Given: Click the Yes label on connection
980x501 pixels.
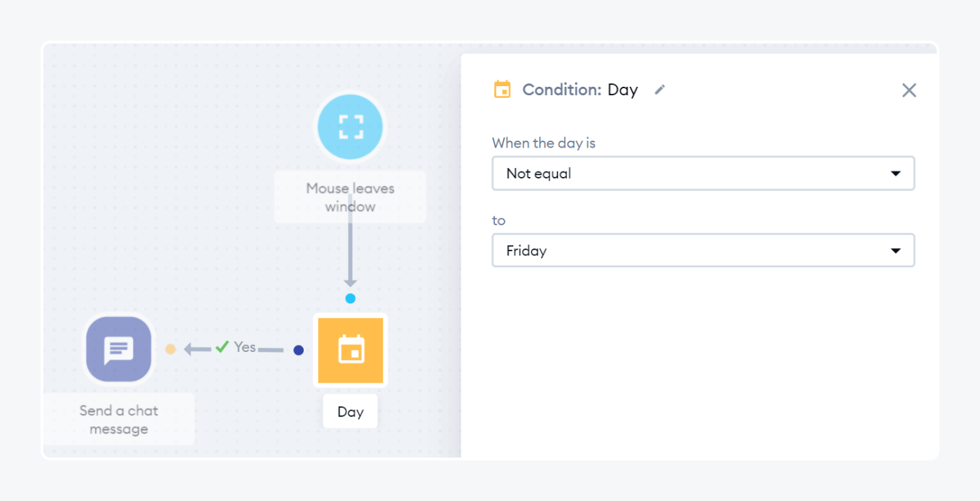Looking at the screenshot, I should point(245,346).
